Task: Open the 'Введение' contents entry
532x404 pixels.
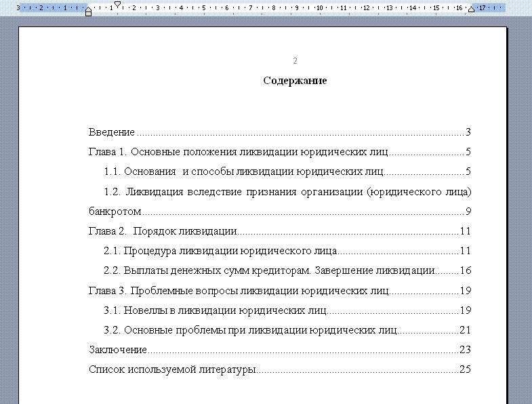Action: [112, 132]
